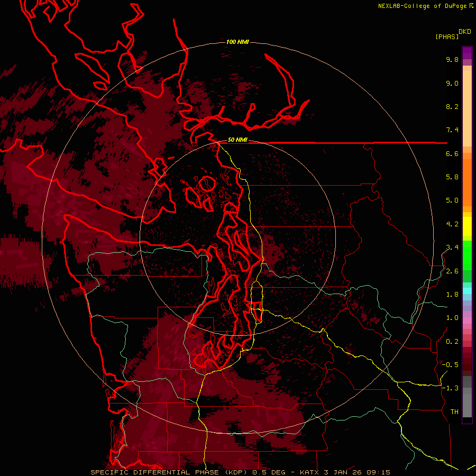Click the DKD label above the color scale
The width and height of the screenshot is (476, 476).
464,32
